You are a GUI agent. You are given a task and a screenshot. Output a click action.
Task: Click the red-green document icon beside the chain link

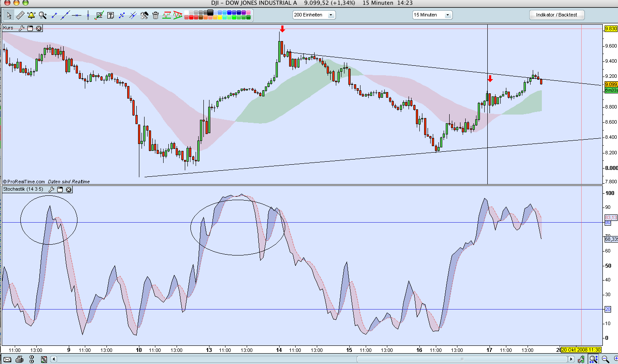tap(44, 359)
